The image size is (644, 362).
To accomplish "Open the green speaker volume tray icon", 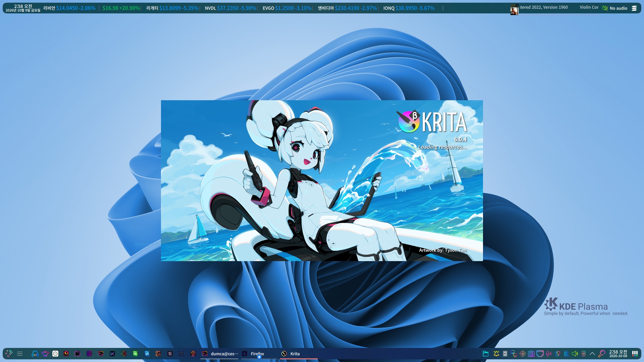I will [575, 354].
